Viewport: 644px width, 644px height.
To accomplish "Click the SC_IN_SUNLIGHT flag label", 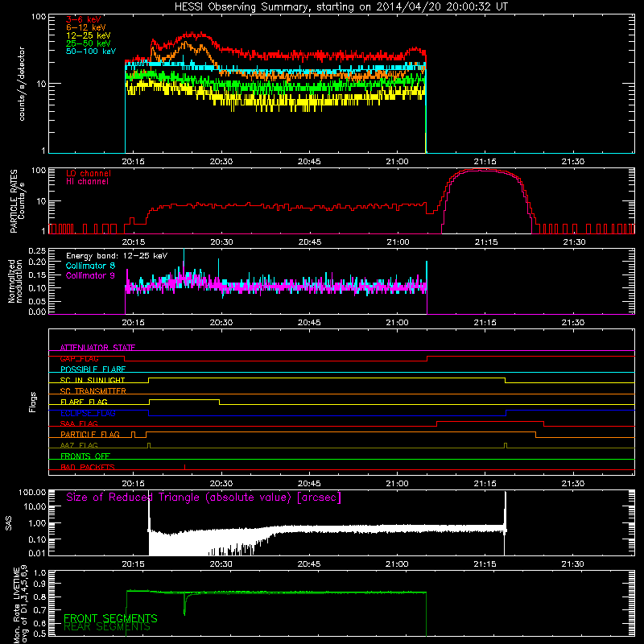I will tap(93, 380).
